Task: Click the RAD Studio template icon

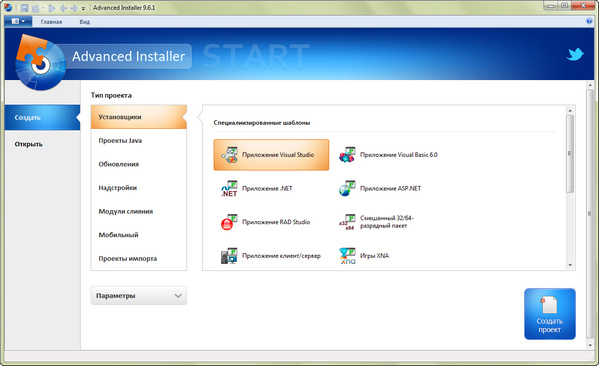Action: point(230,222)
